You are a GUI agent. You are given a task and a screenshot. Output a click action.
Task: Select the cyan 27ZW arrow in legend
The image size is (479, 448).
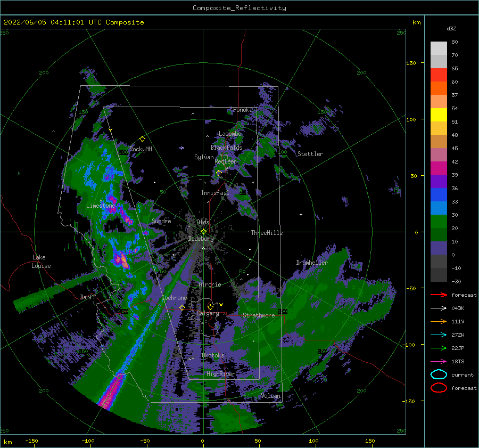(439, 335)
